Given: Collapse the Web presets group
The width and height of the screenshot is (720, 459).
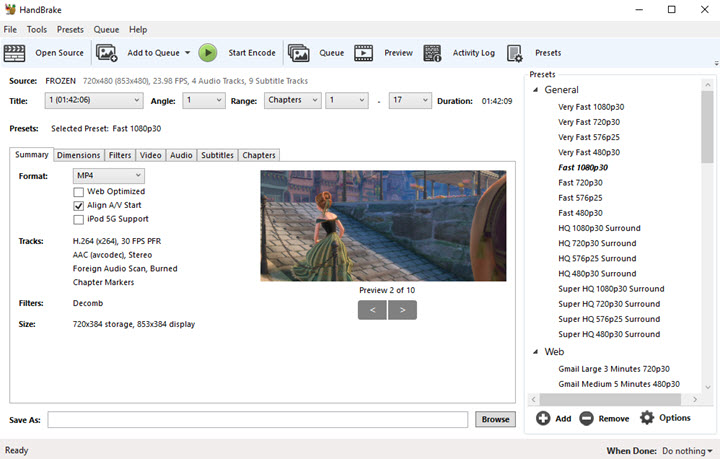Looking at the screenshot, I should click(x=535, y=352).
